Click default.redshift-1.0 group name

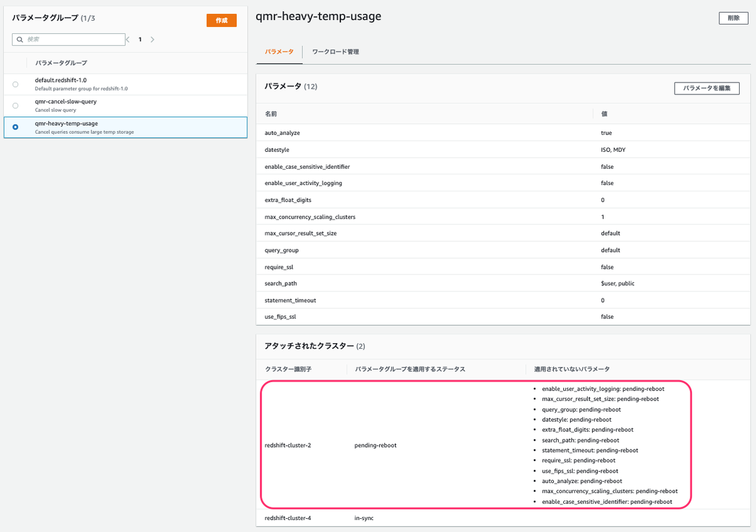pyautogui.click(x=60, y=80)
